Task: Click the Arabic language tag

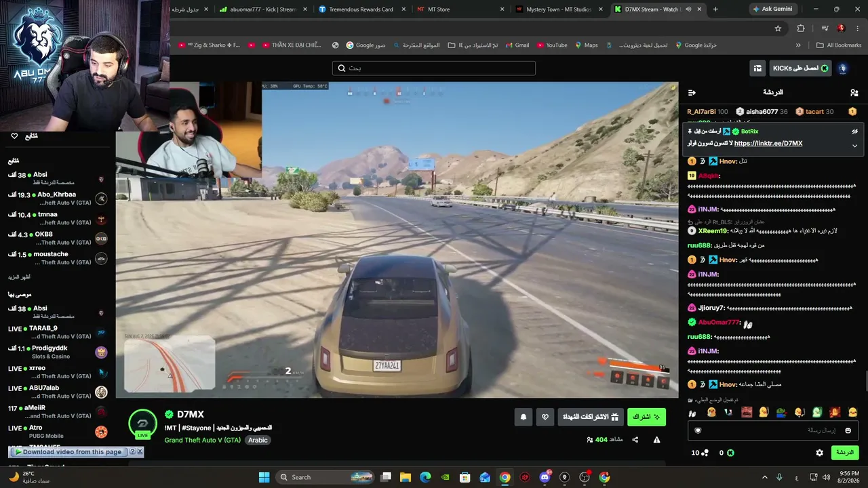Action: (258, 440)
